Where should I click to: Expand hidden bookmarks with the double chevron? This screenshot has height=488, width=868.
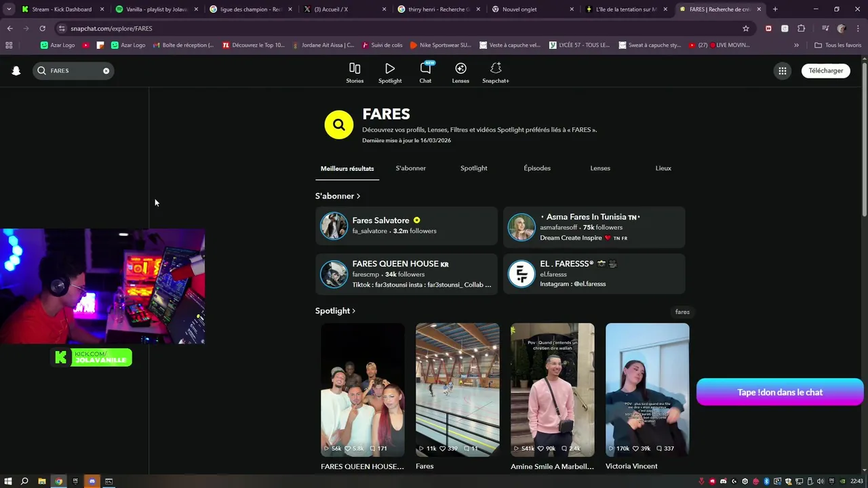[796, 45]
